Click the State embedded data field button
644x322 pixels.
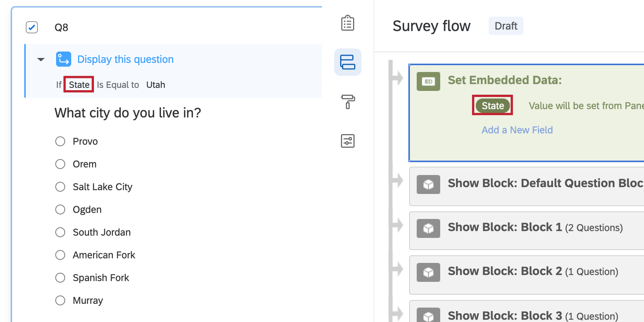492,105
